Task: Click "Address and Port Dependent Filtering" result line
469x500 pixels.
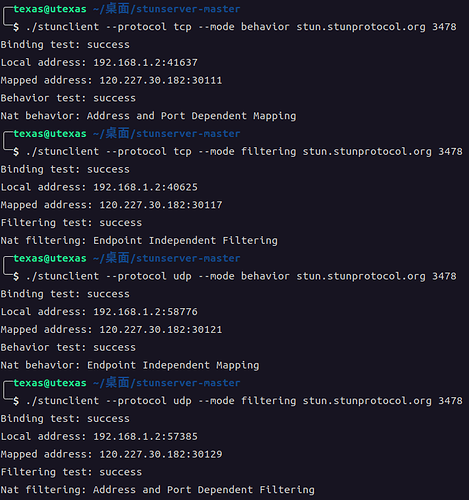Action: (x=158, y=490)
